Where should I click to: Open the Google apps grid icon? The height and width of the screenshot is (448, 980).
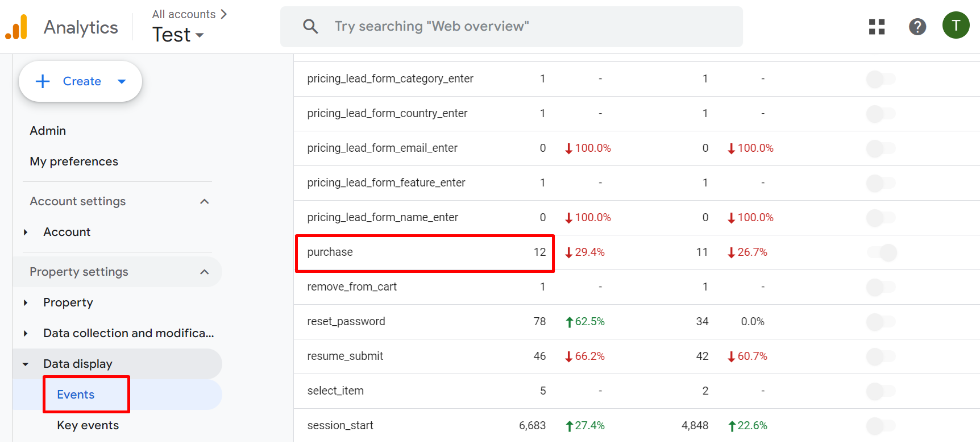tap(877, 27)
